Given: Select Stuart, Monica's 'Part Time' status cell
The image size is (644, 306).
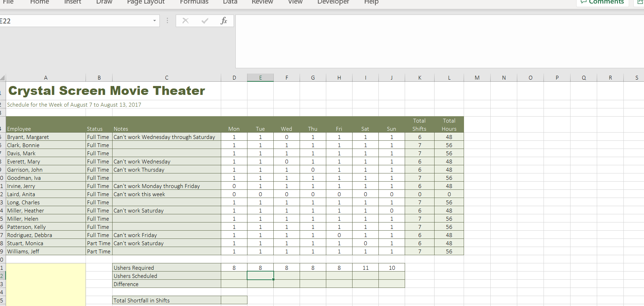Looking at the screenshot, I should pos(99,243).
